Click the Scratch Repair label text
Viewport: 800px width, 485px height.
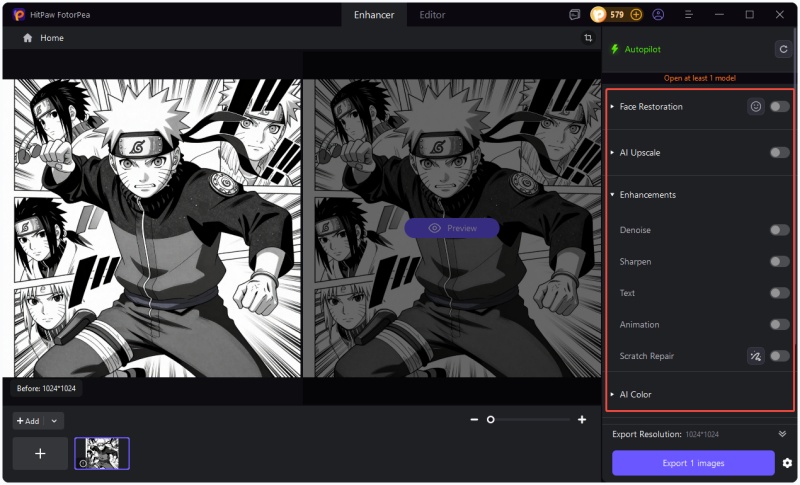coord(646,356)
